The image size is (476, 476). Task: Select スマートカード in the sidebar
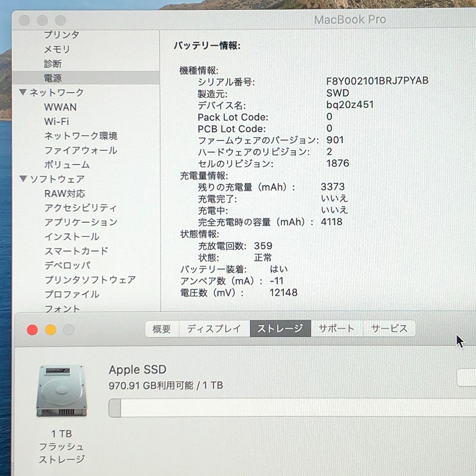pyautogui.click(x=76, y=251)
